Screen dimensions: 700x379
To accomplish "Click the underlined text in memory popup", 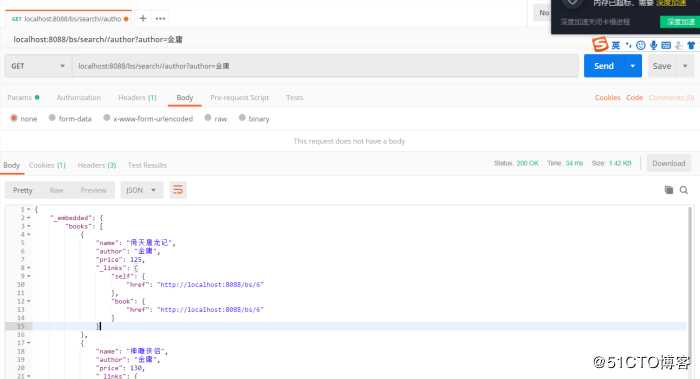I will tap(595, 21).
